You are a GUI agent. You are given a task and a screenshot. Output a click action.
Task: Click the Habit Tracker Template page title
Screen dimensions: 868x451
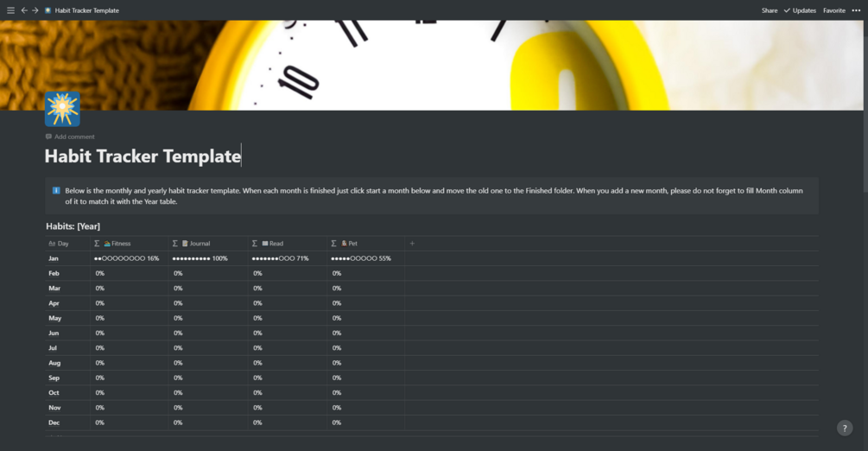143,156
